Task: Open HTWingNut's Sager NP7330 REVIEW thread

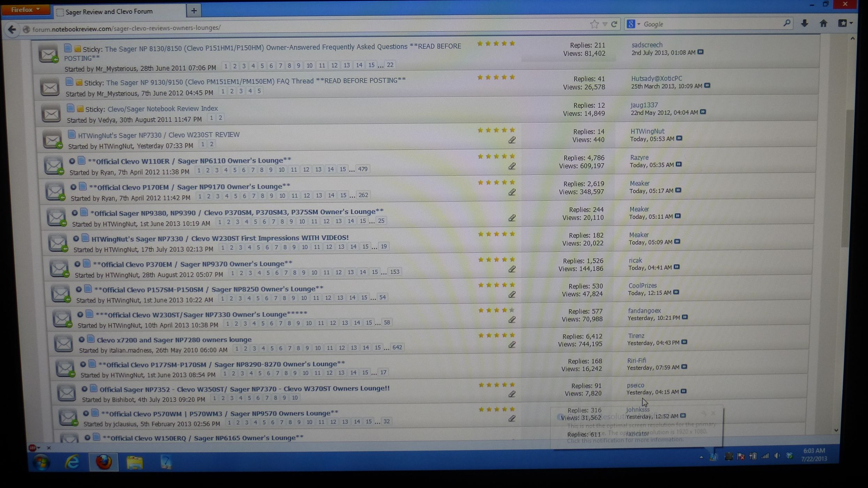Action: coord(159,135)
